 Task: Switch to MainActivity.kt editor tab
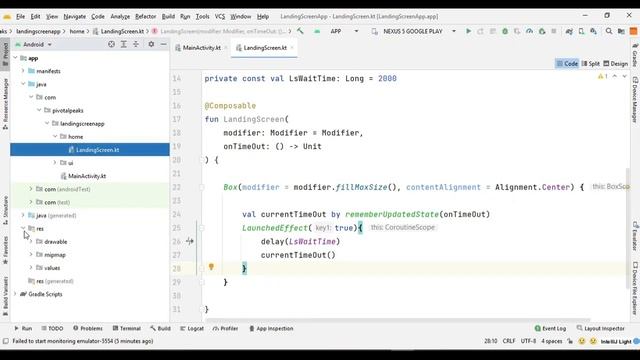pyautogui.click(x=201, y=48)
